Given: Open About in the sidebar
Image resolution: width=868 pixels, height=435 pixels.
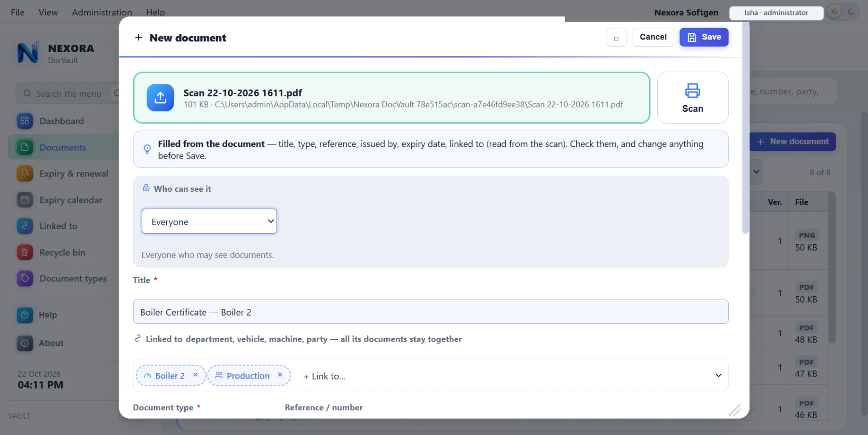Looking at the screenshot, I should click(x=51, y=343).
